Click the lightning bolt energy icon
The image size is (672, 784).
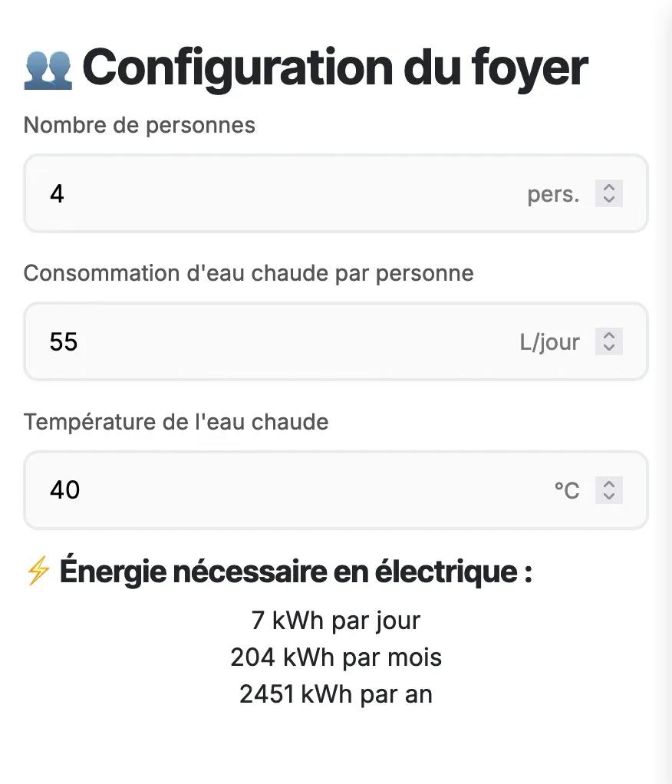[38, 571]
